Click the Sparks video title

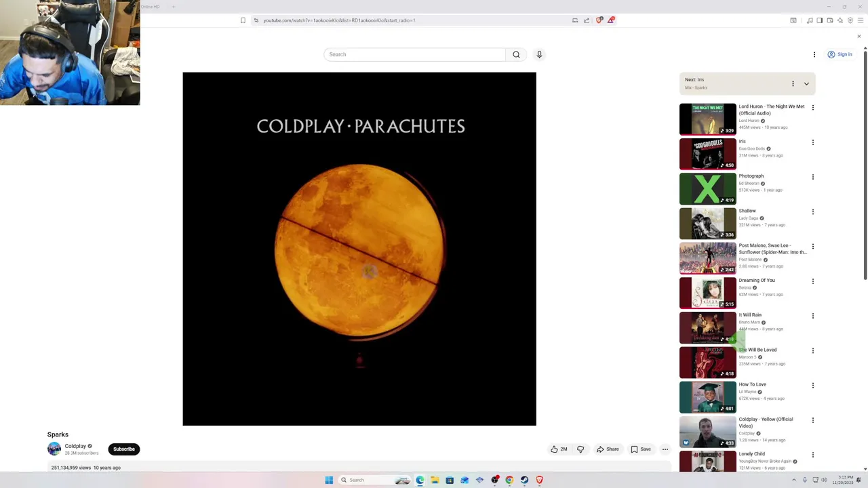tap(58, 434)
